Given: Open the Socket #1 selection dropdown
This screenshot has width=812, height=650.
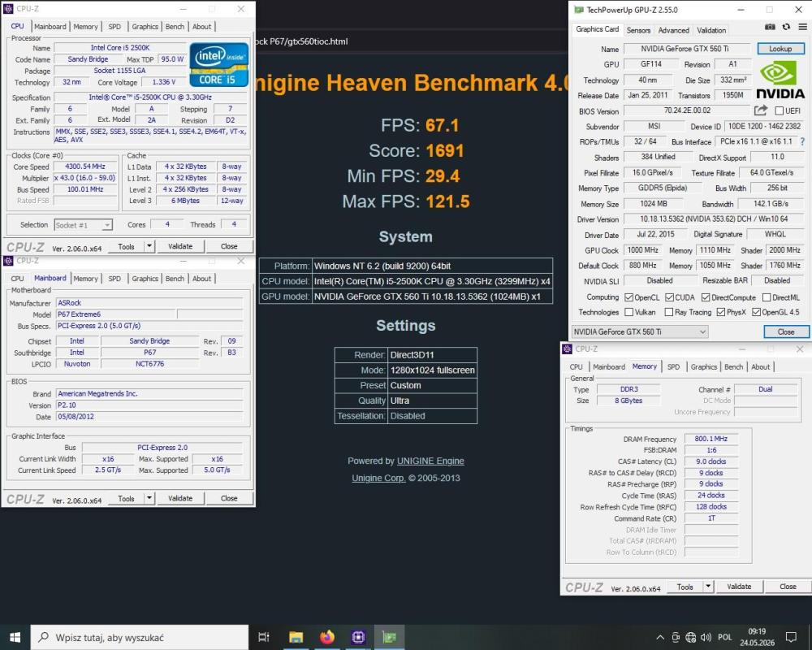Looking at the screenshot, I should point(83,225).
